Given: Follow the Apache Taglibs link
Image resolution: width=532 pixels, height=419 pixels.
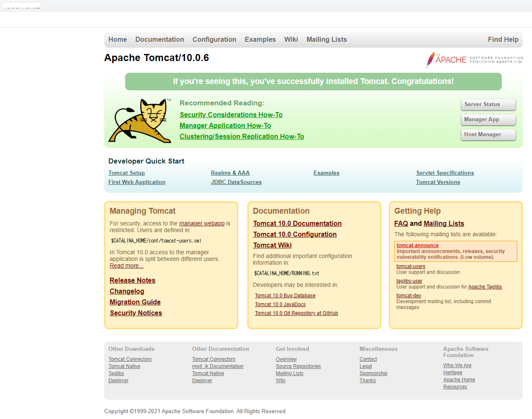Looking at the screenshot, I should pos(485,287).
